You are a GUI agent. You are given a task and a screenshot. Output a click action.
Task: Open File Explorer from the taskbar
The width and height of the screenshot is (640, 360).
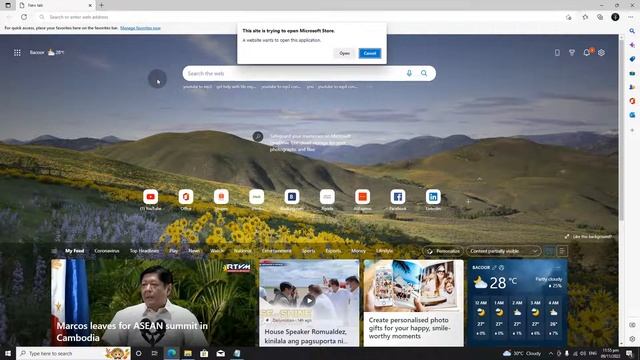click(188, 353)
